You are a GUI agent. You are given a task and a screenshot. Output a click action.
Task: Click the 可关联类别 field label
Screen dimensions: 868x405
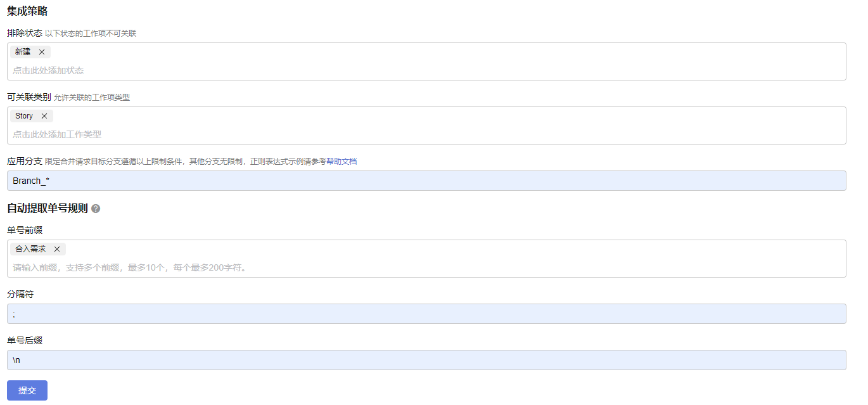[x=29, y=97]
